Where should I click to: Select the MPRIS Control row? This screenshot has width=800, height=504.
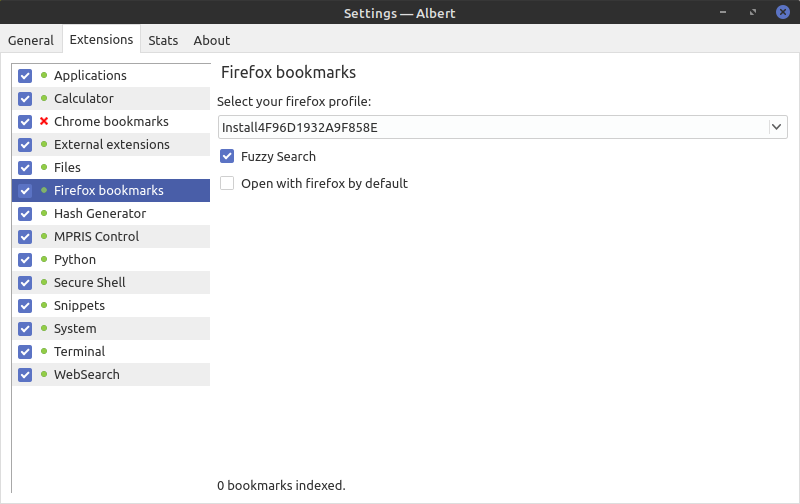(111, 237)
